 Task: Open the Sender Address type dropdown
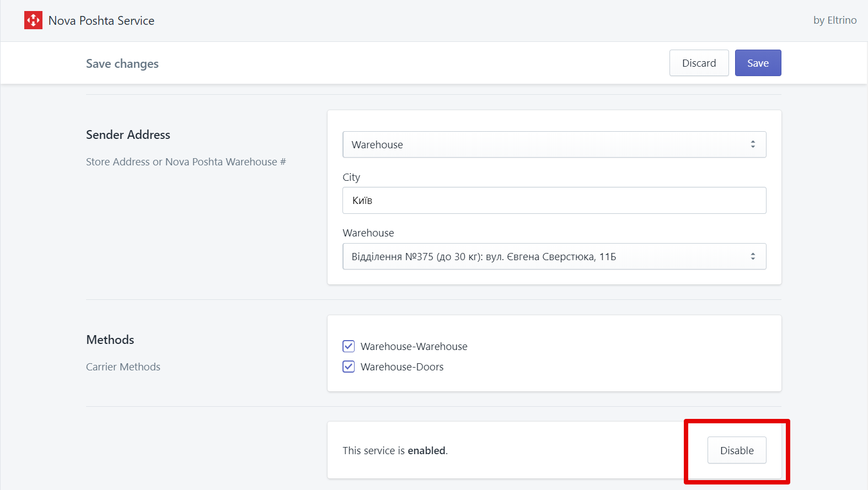[554, 144]
